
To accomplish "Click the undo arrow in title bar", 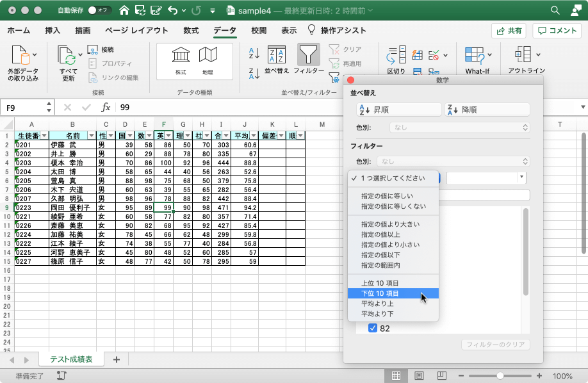I will coord(173,10).
